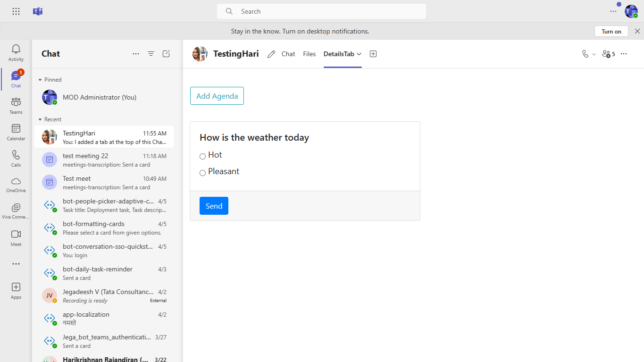Open Jega_bot_teams_authenticati... chat
This screenshot has height=362, width=644.
coord(104,341)
